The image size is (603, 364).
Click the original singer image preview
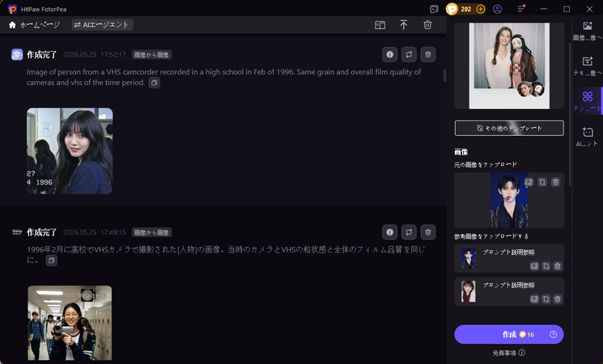[x=509, y=201]
